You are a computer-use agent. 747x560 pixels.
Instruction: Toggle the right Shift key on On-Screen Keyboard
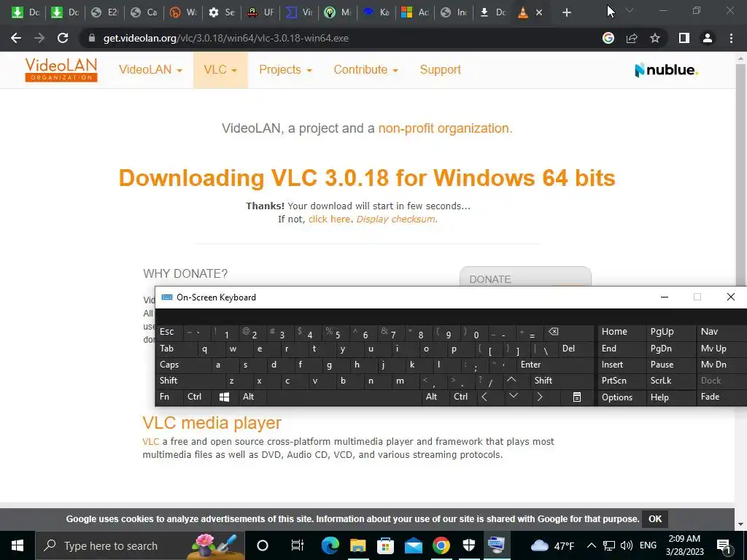561,381
